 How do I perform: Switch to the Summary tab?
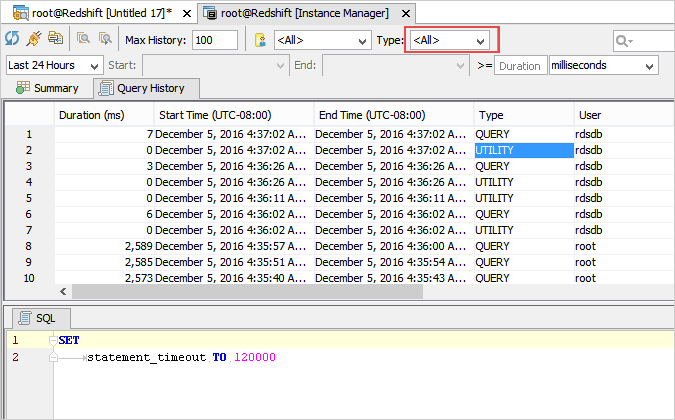[x=47, y=88]
